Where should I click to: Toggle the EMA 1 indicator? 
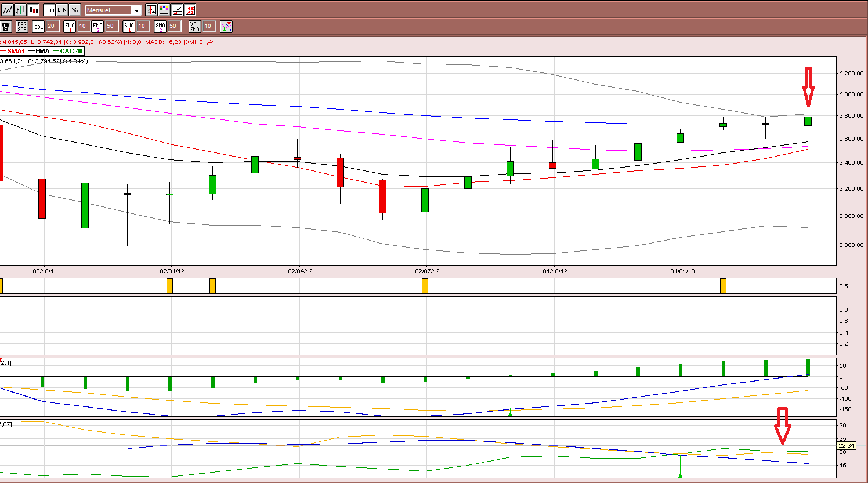(70, 27)
